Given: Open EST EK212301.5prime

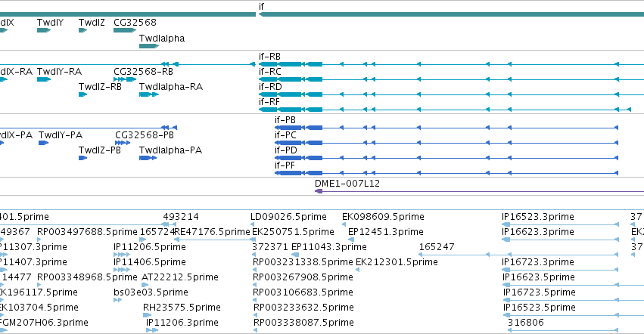Looking at the screenshot, I should point(397,263).
